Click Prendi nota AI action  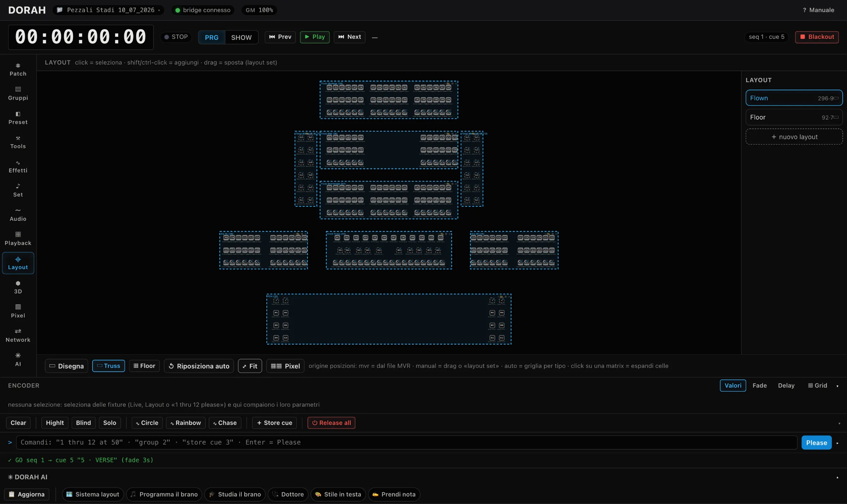coord(394,494)
